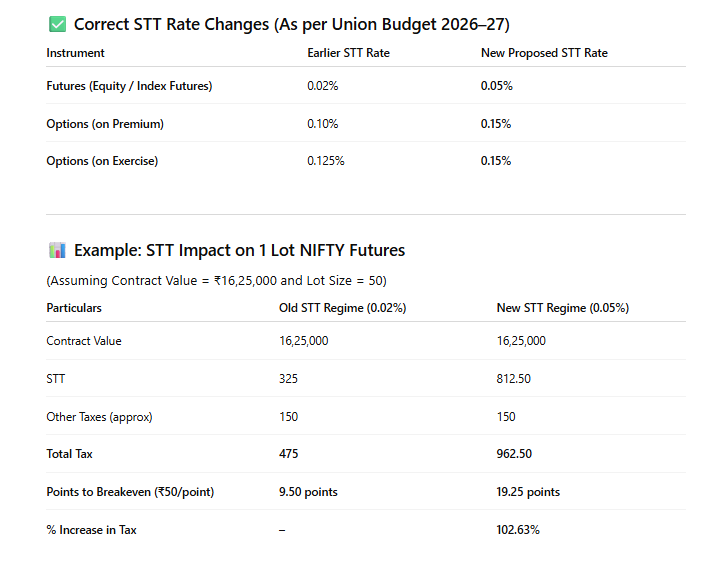
Task: Select the 'Options (on Premium)' cell
Action: (x=105, y=124)
